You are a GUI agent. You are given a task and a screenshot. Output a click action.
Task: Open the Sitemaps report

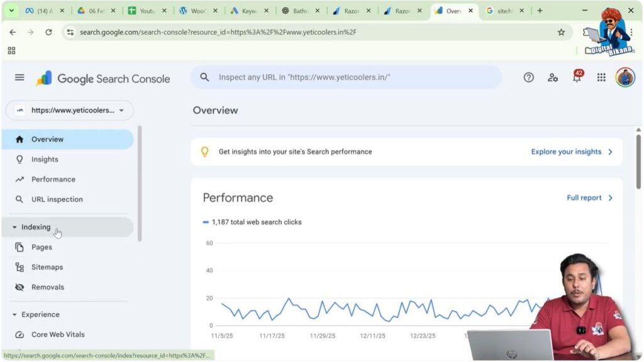point(68,267)
